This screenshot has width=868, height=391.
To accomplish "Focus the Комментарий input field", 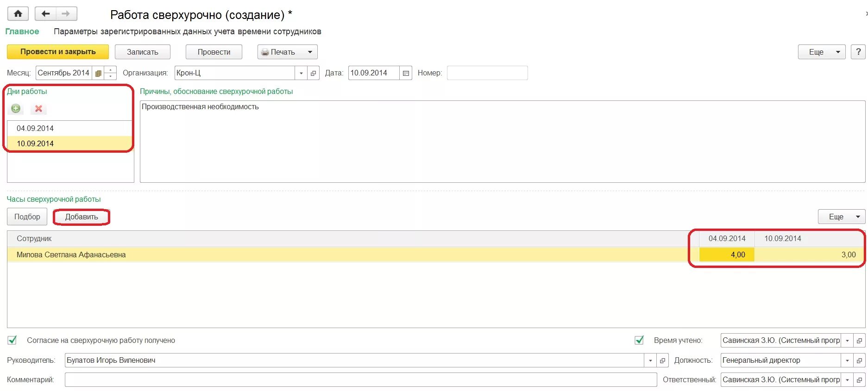I will [x=361, y=380].
